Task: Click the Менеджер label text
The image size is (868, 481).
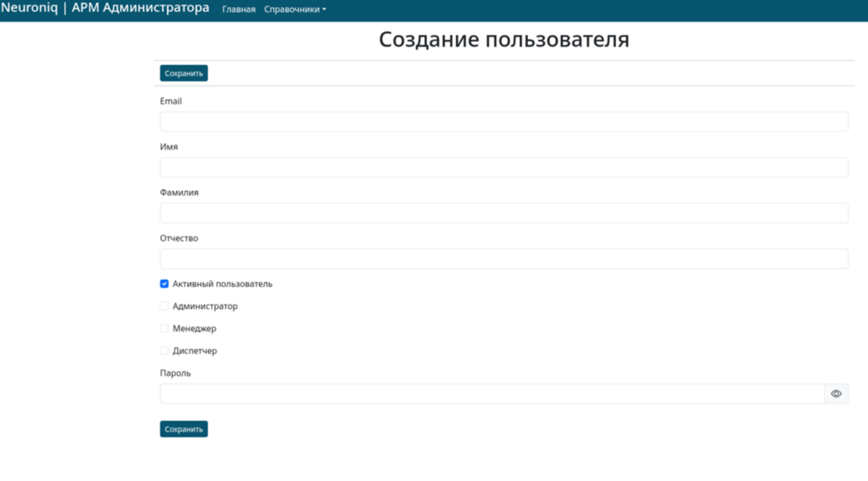Action: [x=194, y=328]
